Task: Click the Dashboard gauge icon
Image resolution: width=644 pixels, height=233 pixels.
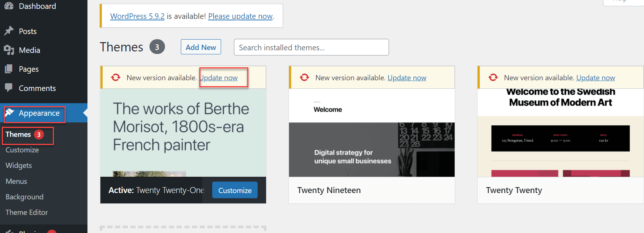Action: pos(8,6)
